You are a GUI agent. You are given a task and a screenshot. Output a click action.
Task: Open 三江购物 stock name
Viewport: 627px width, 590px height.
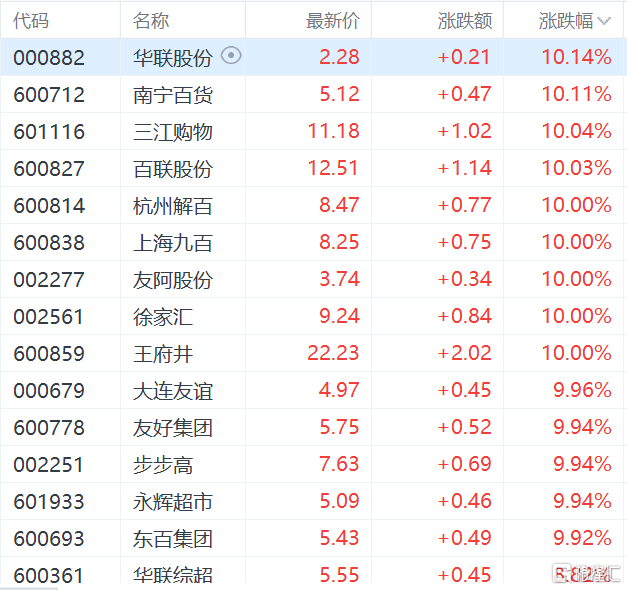point(172,132)
